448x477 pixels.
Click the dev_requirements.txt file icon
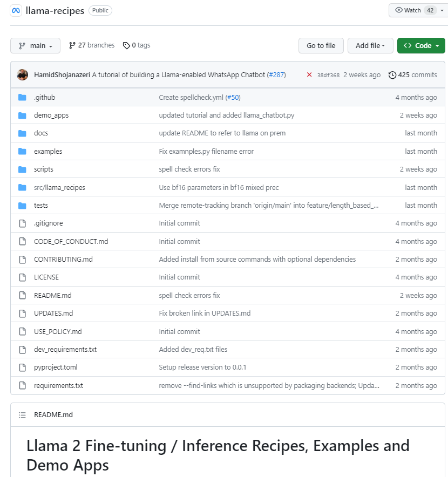[23, 349]
